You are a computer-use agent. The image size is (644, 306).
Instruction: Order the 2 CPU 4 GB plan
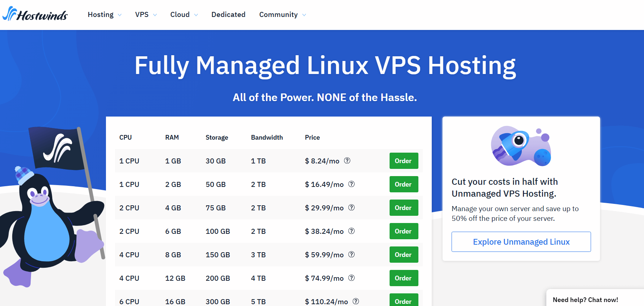(x=404, y=207)
